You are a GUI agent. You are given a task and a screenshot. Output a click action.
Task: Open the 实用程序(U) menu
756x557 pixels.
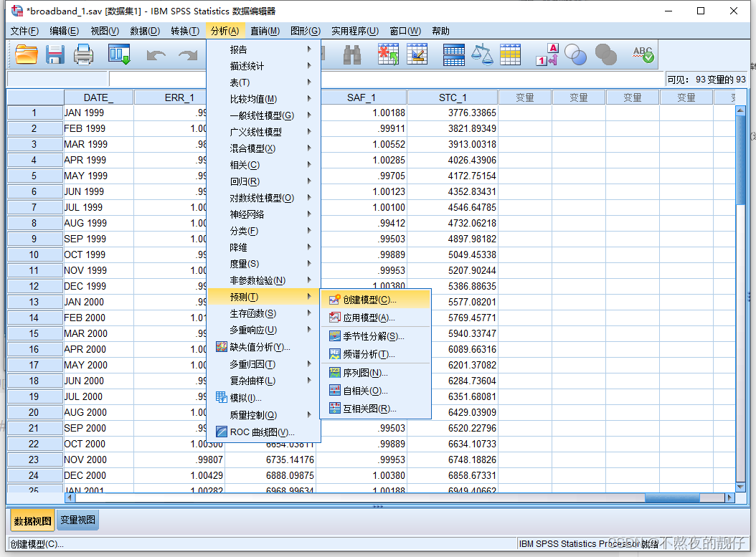click(355, 31)
